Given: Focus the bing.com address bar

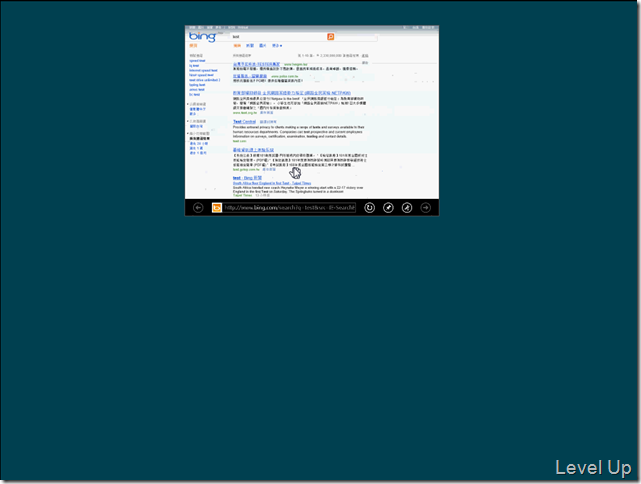Looking at the screenshot, I should 289,208.
